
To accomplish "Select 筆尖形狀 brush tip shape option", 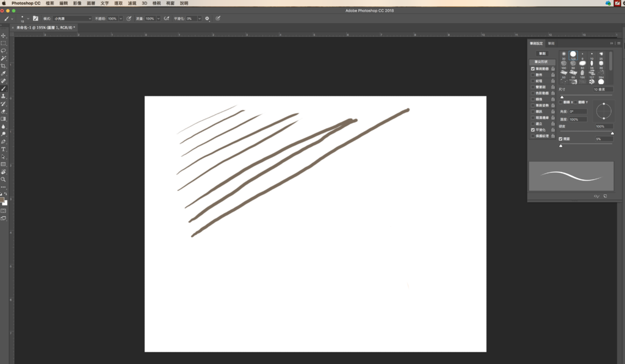I will pos(542,62).
